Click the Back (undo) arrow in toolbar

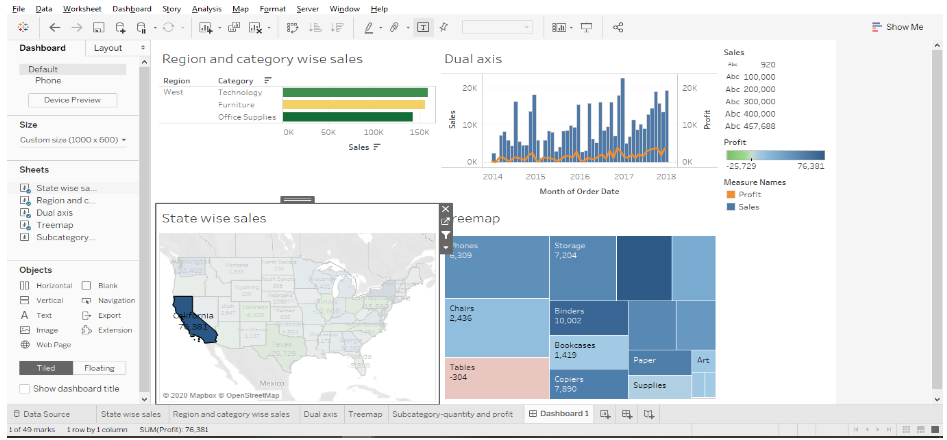54,27
